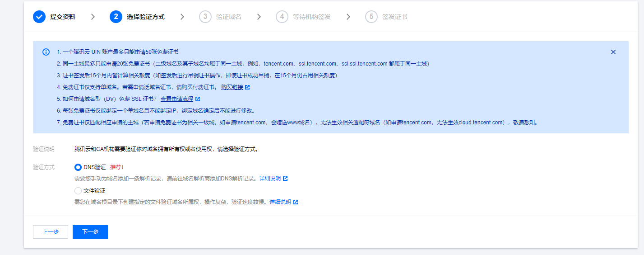Click the step 2 circle icon
The image size is (644, 255).
point(116,17)
